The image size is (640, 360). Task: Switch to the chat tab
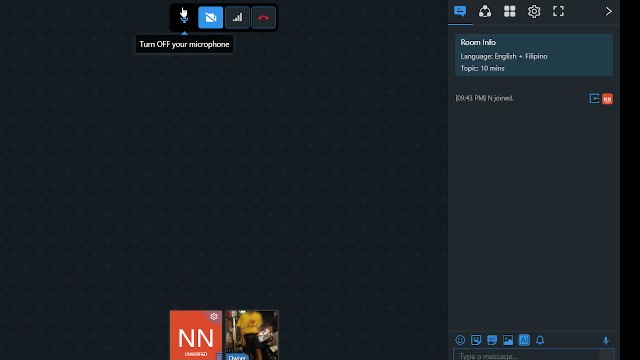click(460, 11)
